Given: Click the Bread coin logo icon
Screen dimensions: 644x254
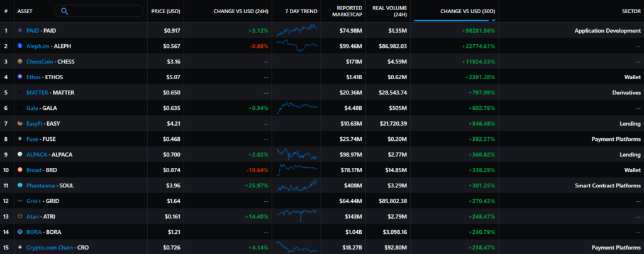Looking at the screenshot, I should 20,170.
